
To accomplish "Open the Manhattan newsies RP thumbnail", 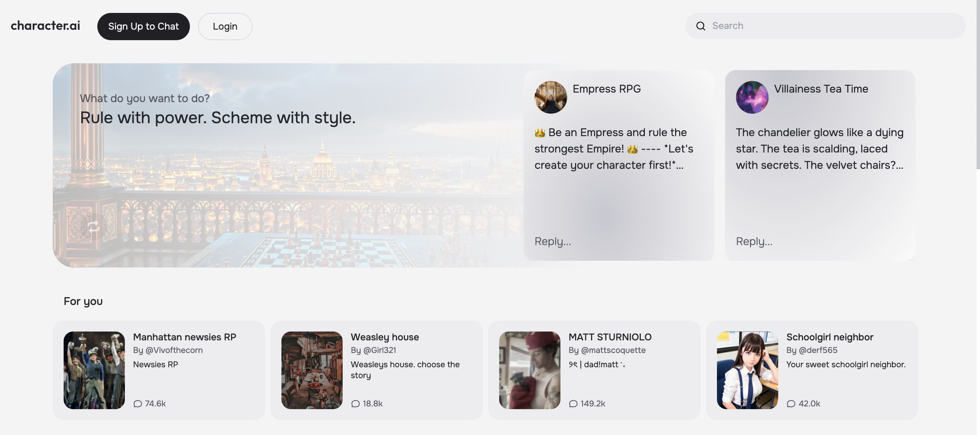I will 94,370.
